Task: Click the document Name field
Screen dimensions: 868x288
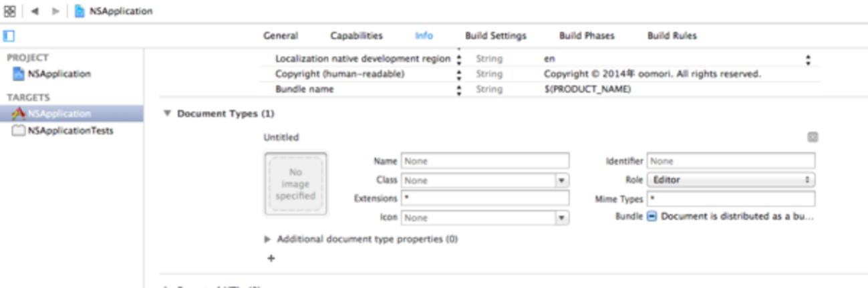Action: (485, 161)
